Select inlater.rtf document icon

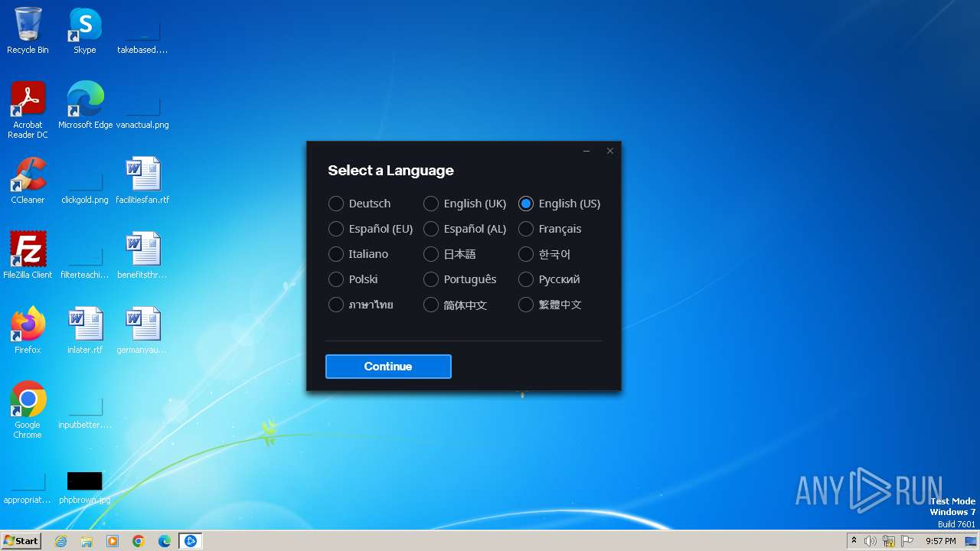(85, 331)
